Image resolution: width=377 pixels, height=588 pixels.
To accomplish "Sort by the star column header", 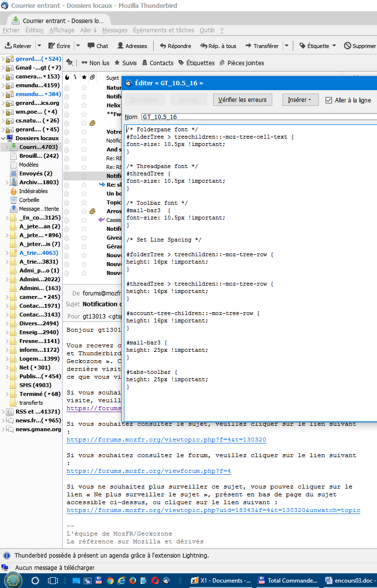I will 84,78.
